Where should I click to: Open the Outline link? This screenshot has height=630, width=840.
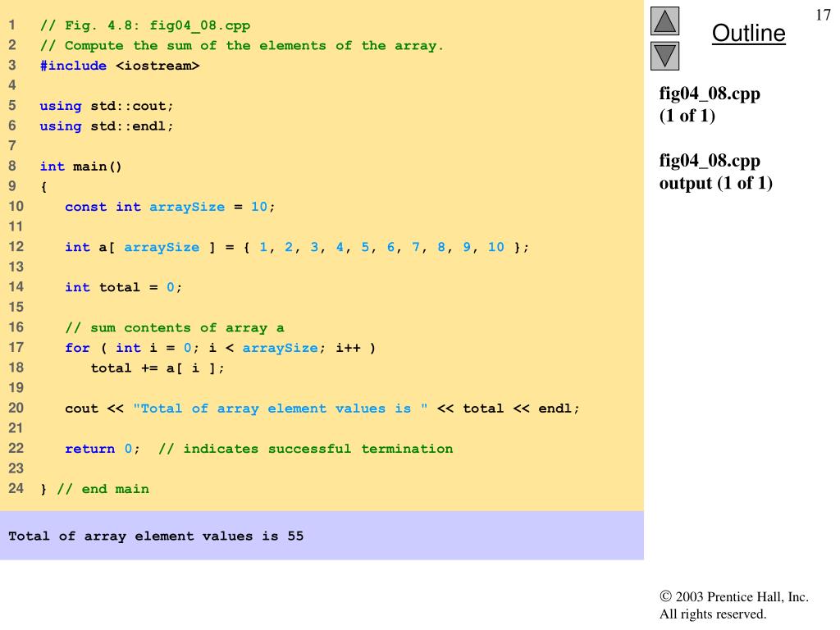click(748, 34)
